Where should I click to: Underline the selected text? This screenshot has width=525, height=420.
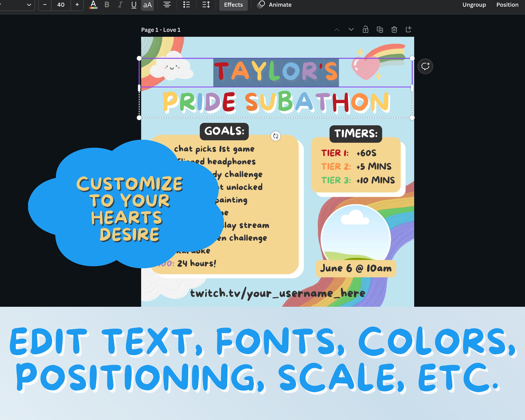(x=134, y=5)
